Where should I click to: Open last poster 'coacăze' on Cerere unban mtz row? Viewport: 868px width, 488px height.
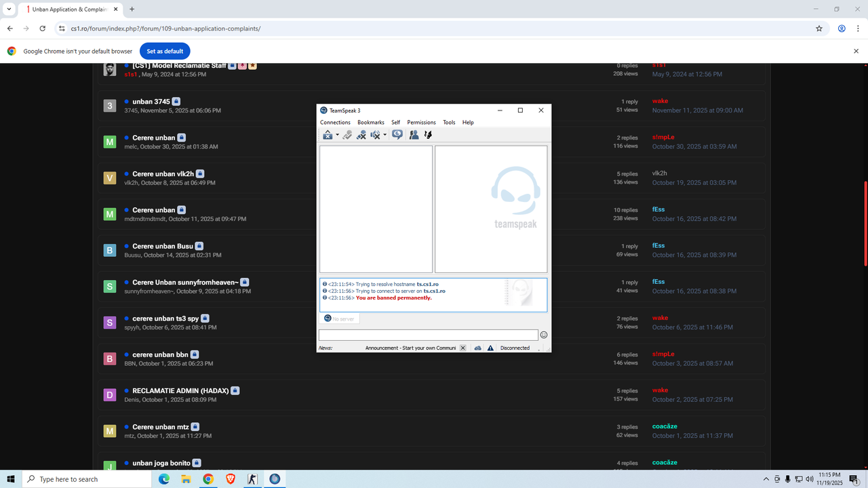665,426
